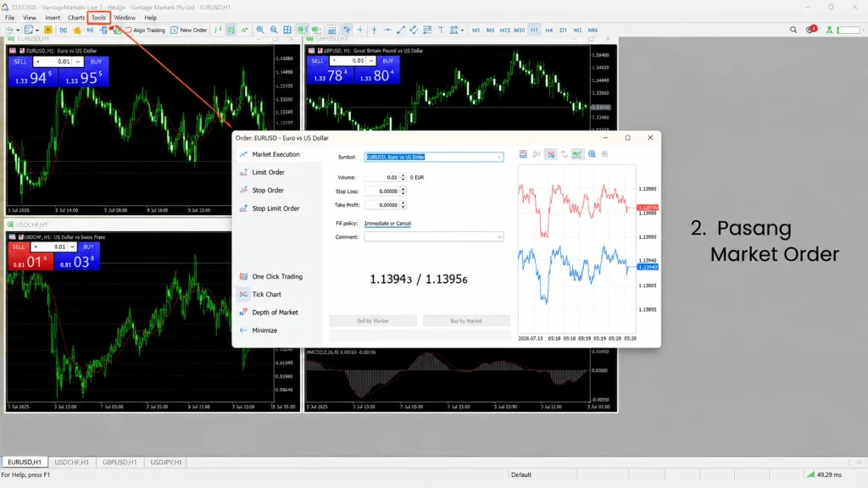Click the Volume input field
The height and width of the screenshot is (488, 868).
pyautogui.click(x=381, y=177)
